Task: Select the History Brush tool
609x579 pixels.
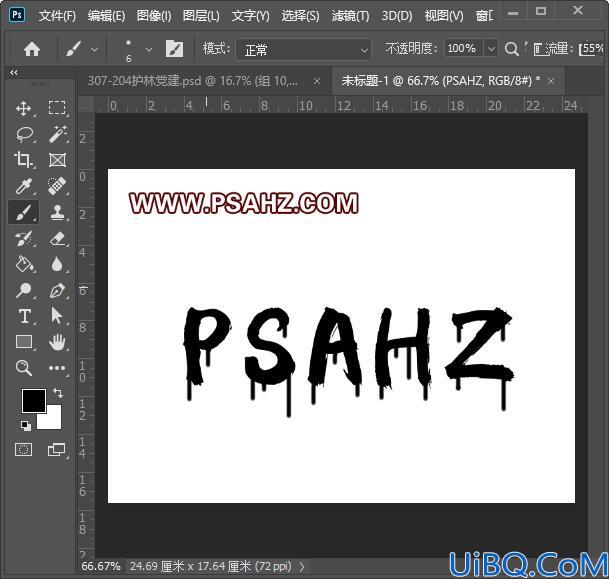Action: (x=23, y=238)
